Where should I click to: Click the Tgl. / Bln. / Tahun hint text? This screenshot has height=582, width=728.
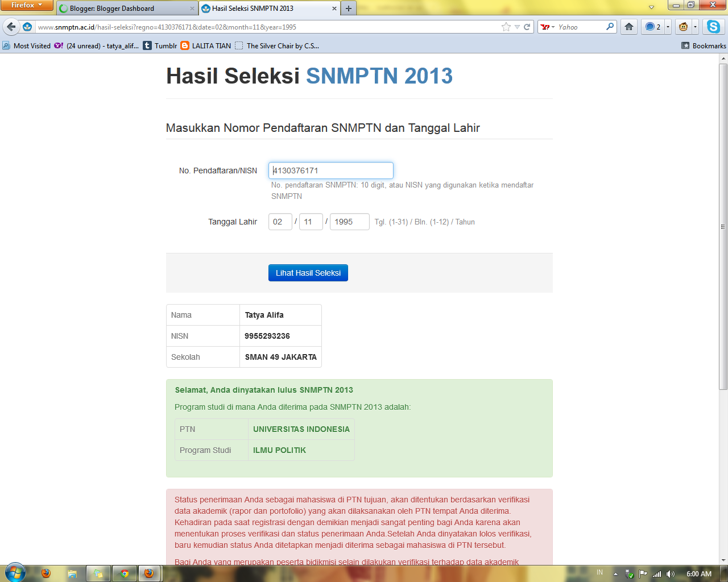click(x=425, y=222)
